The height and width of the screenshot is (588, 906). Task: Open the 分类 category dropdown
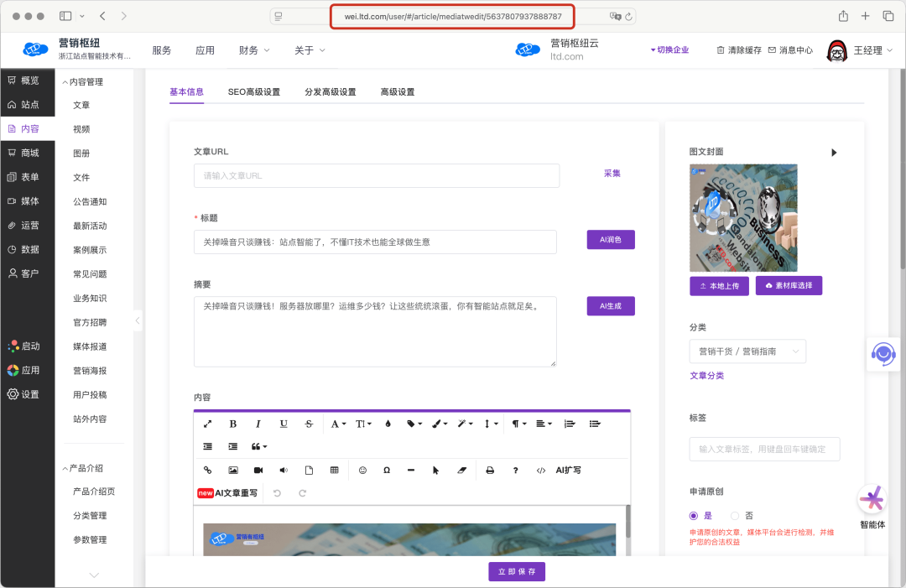747,351
